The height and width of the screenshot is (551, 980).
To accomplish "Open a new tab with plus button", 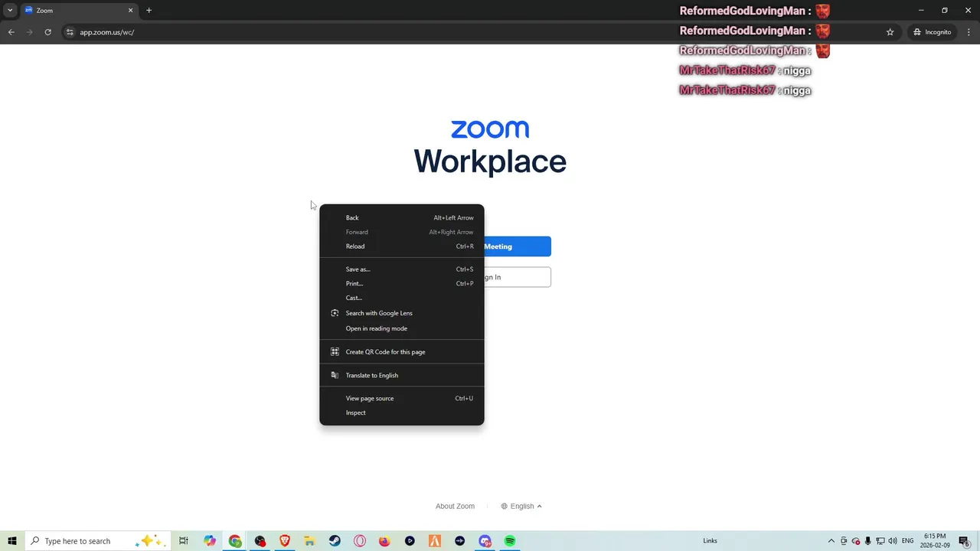I will [149, 11].
